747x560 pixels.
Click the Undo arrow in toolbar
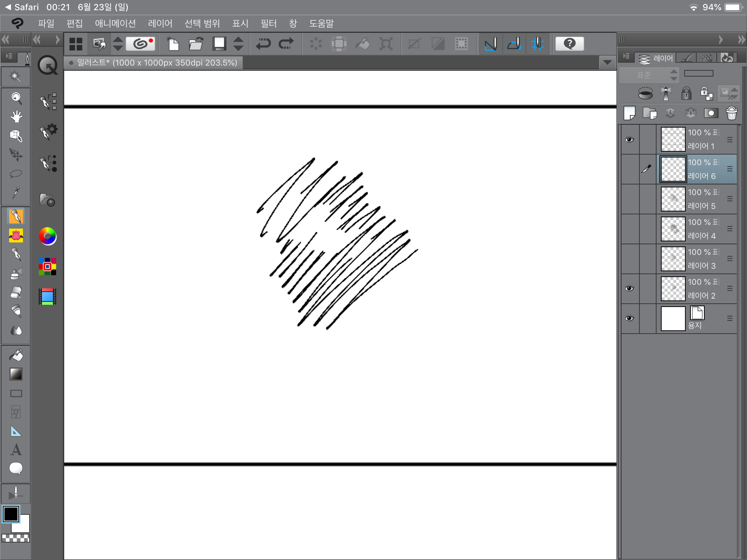tap(263, 44)
